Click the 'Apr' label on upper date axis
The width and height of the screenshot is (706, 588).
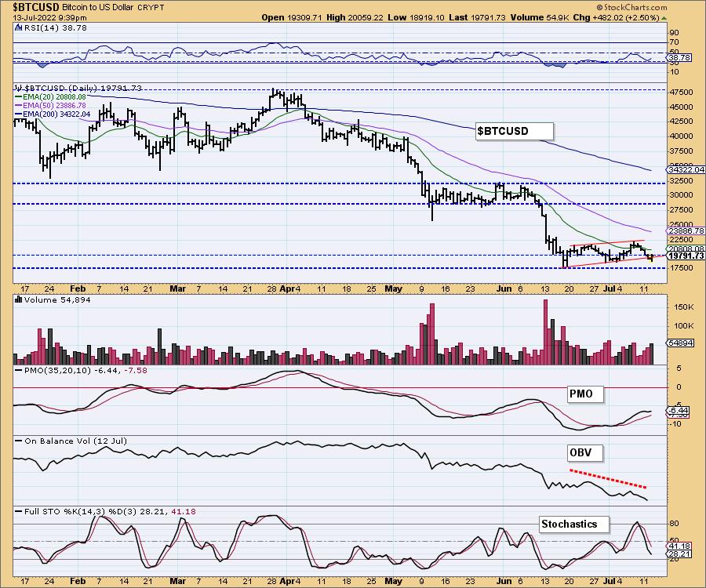pos(286,289)
